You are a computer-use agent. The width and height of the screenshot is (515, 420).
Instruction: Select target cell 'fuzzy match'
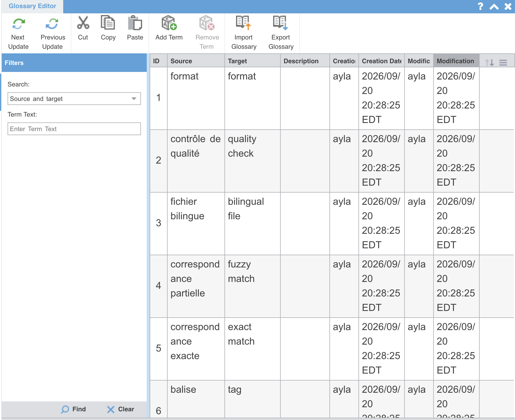click(253, 286)
